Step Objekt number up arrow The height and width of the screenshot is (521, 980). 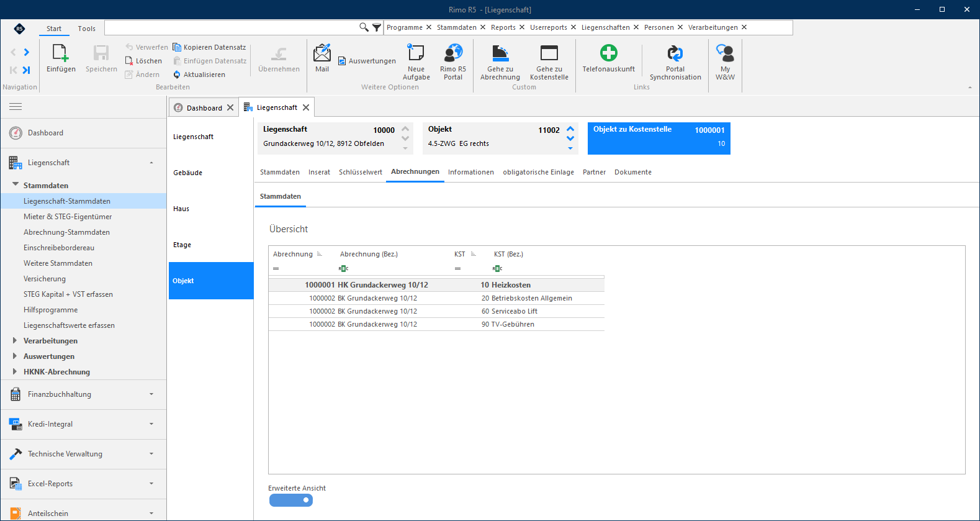570,129
